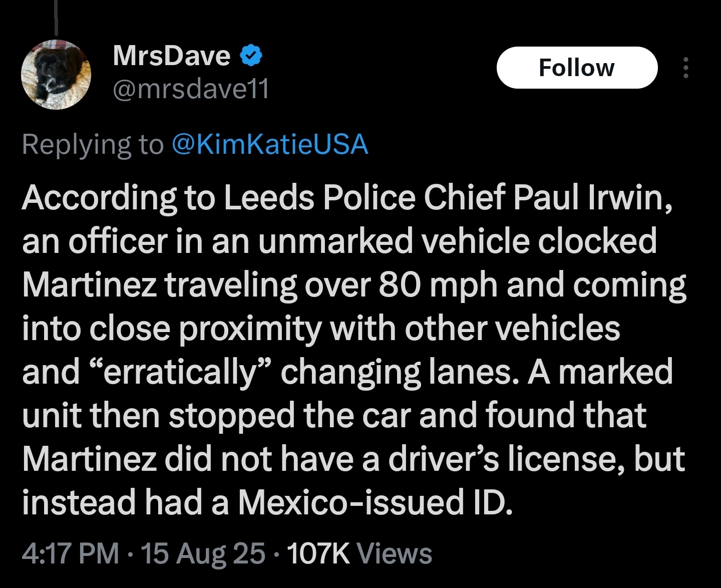Click the 4:17 PM timestamp
Screen dimensions: 721x588
tap(71, 553)
